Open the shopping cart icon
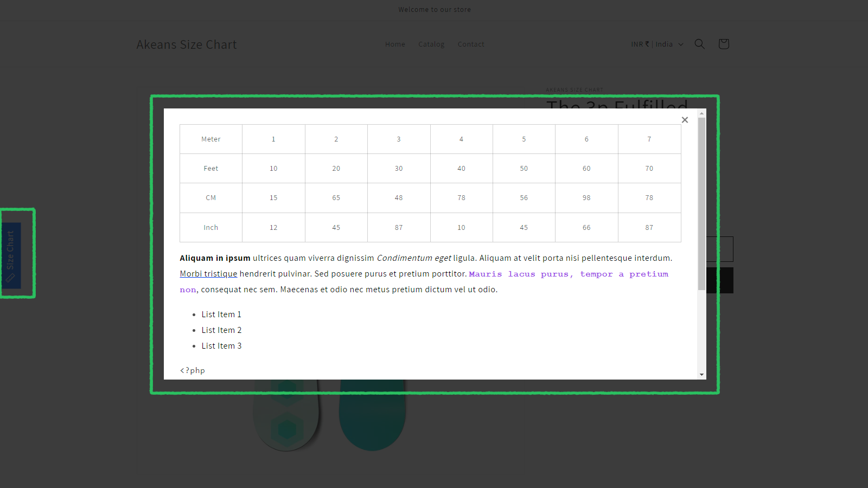868x488 pixels. coord(724,44)
